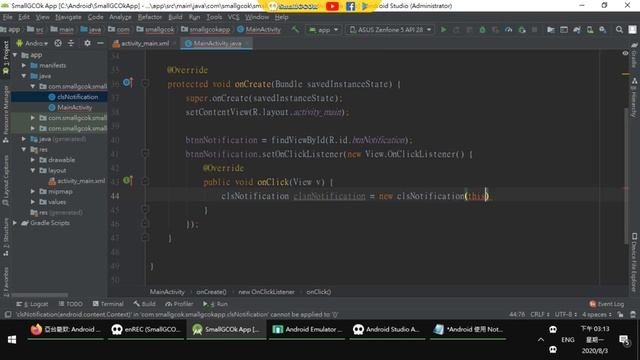Screen dimensions: 640x360
Task: Open Structure side tab on left edge
Action: [5, 237]
